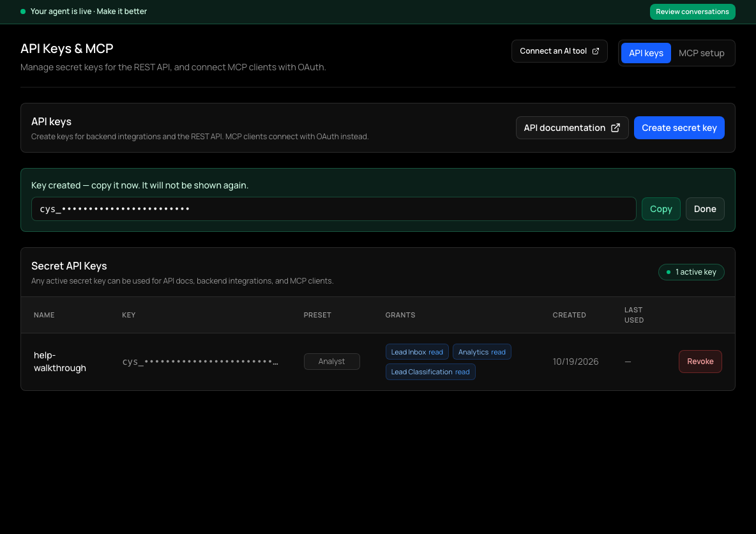
Task: Click the LAST USED column header
Action: (633, 315)
